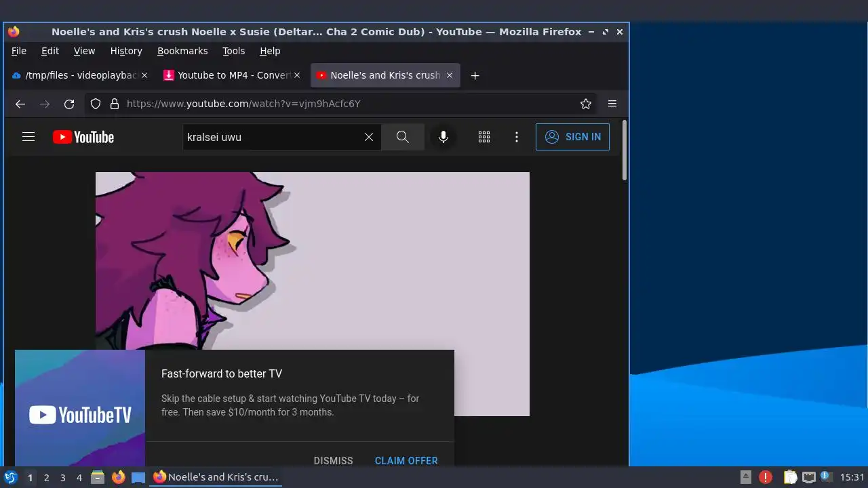
Task: Click the tray eject icon
Action: [x=745, y=477]
